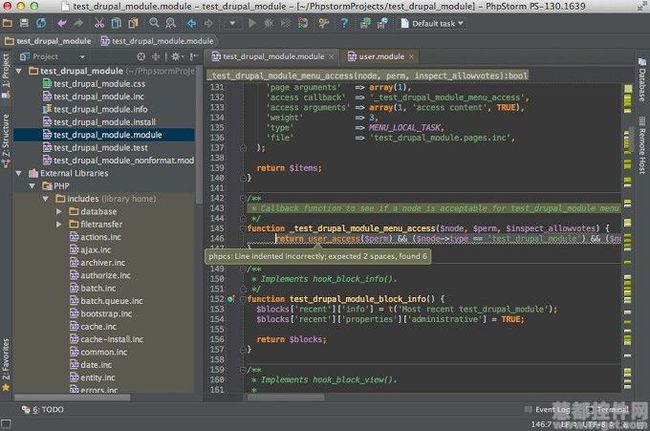Select test_drupal_module.css file
Screen dimensions: 650x431
click(x=99, y=84)
